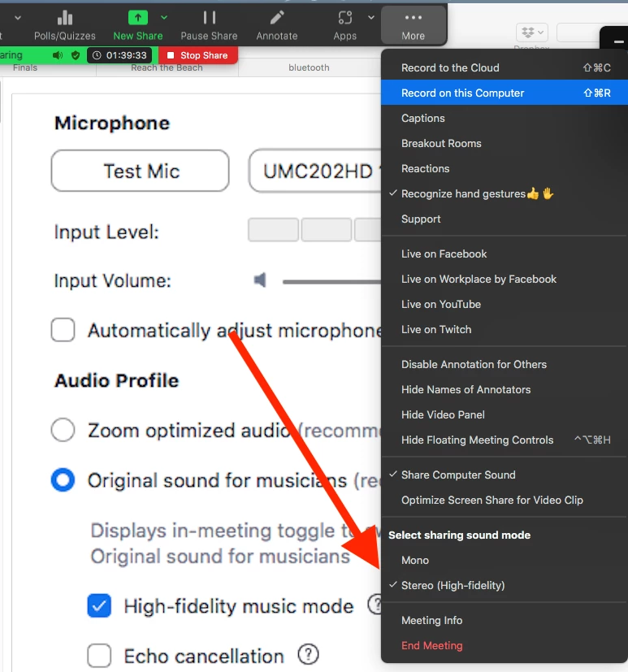
Task: Open the Polls/Quizzes bar chart icon
Action: pyautogui.click(x=65, y=18)
